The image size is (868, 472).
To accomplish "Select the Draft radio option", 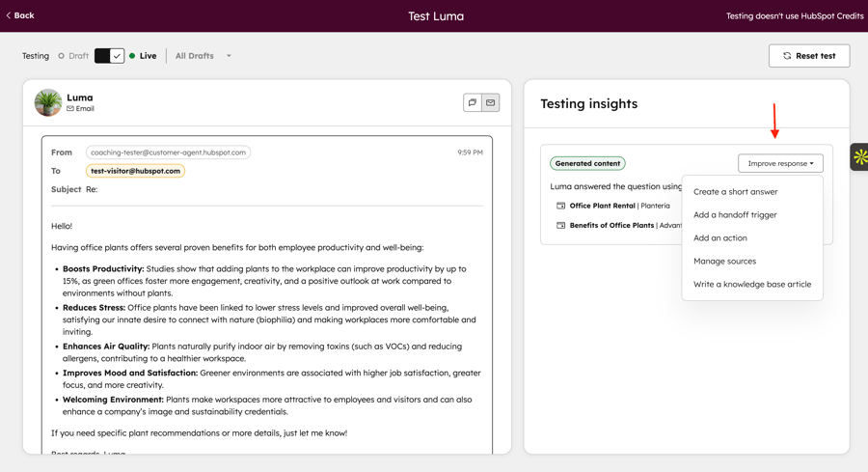I will 62,56.
